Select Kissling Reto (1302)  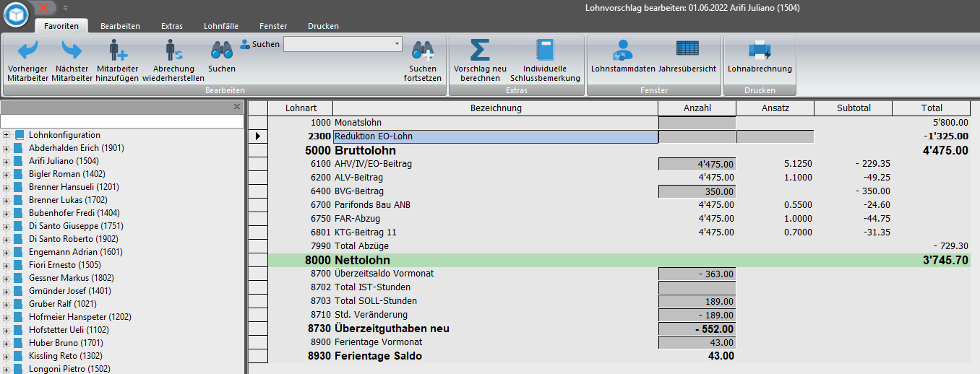click(65, 356)
